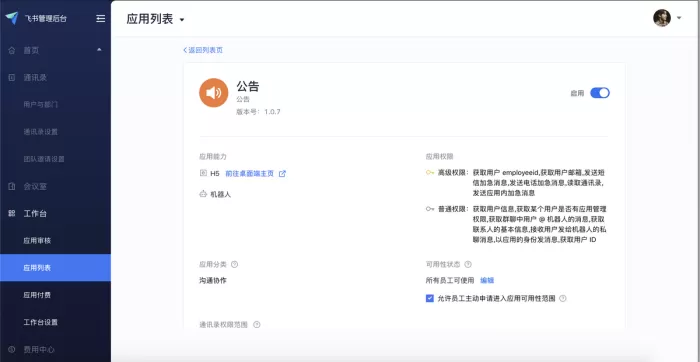Toggle off the 启用 switch
The height and width of the screenshot is (362, 700).
[x=600, y=93]
